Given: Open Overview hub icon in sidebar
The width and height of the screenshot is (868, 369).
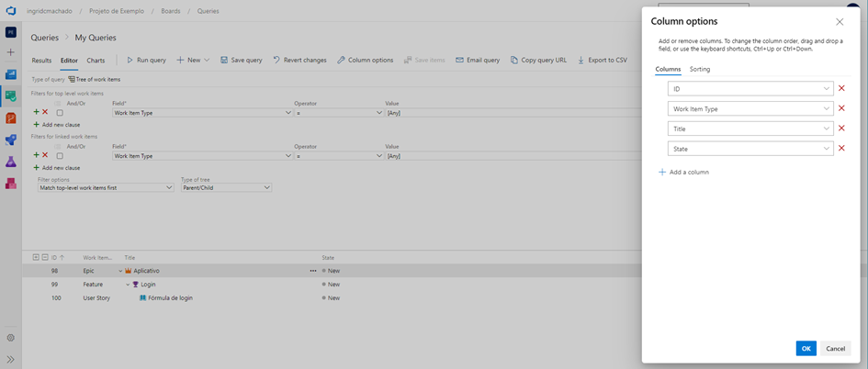Looking at the screenshot, I should (10, 74).
